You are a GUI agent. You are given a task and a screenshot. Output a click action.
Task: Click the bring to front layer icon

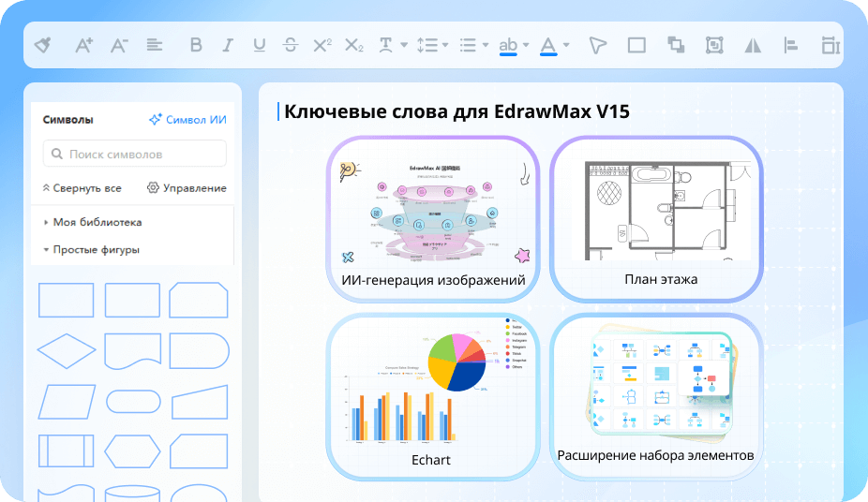click(675, 45)
